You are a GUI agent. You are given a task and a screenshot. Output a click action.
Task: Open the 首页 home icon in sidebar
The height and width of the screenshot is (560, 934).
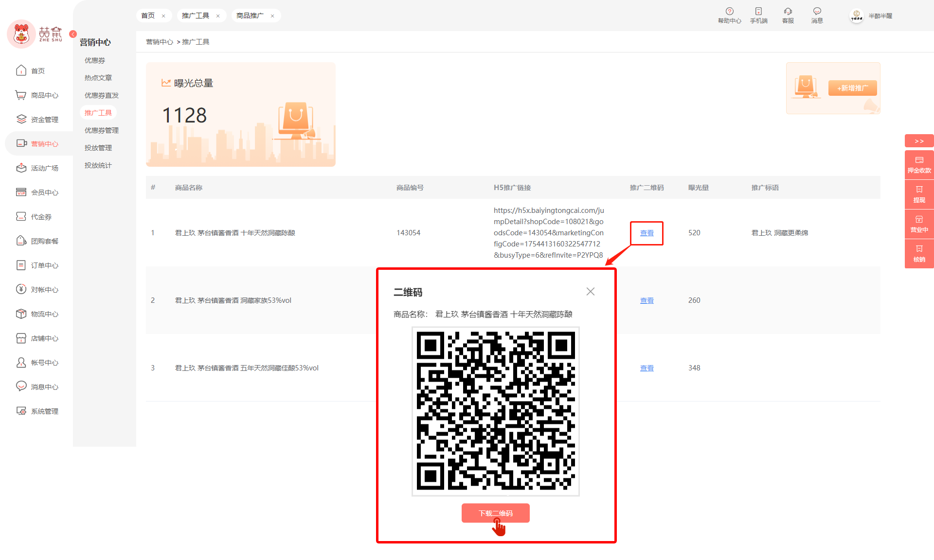click(21, 70)
